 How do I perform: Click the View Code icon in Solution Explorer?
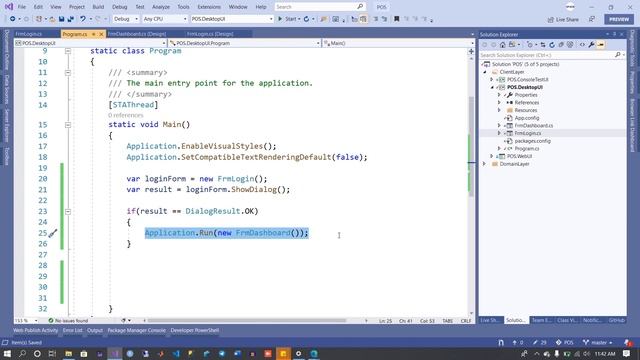coord(582,45)
